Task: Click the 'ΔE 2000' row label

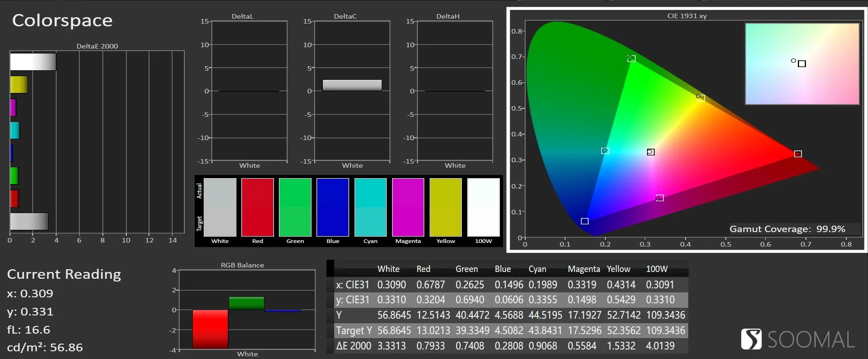Action: (x=354, y=346)
